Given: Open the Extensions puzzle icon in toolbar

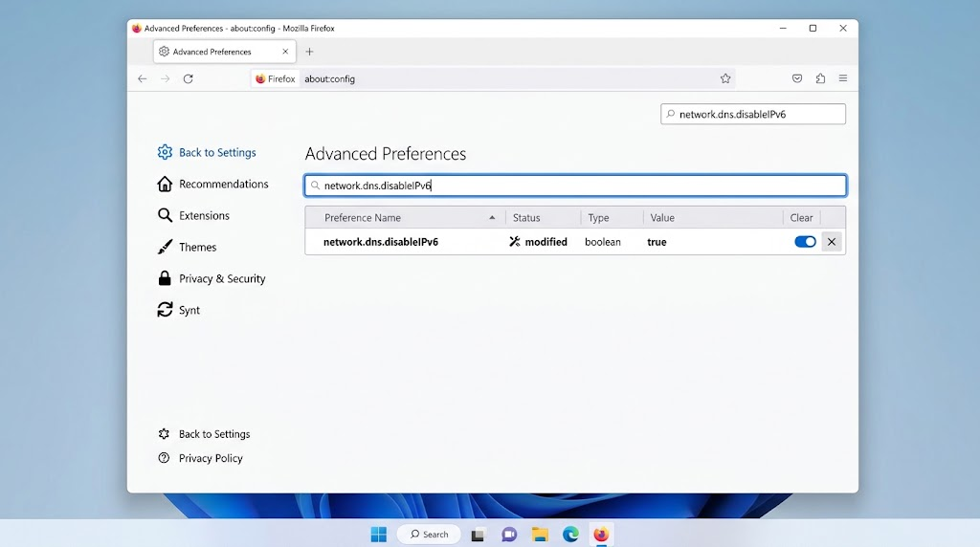Looking at the screenshot, I should (x=820, y=78).
